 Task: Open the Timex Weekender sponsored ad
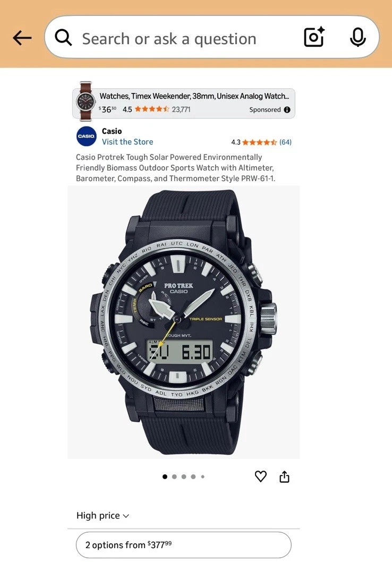tap(183, 103)
